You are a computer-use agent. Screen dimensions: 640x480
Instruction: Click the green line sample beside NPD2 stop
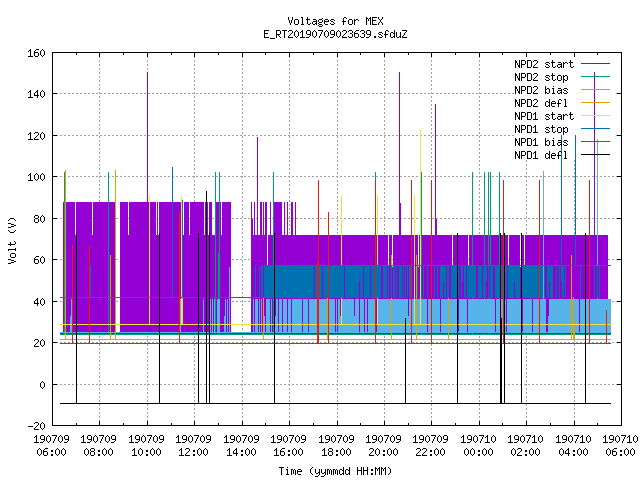[596, 76]
